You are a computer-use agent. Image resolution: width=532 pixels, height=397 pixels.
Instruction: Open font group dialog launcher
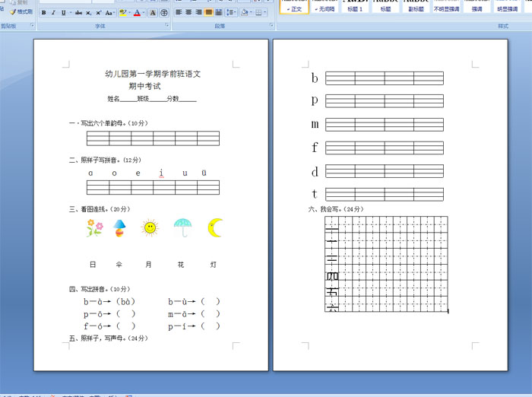point(167,25)
